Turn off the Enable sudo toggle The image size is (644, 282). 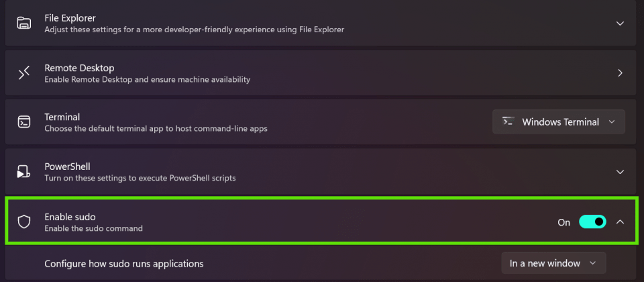tap(592, 222)
